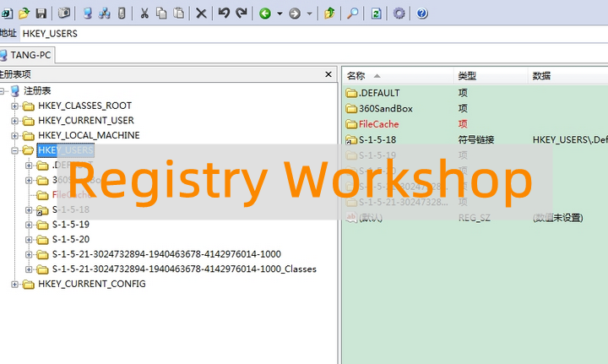Switch to the TANG-PC tab
Image resolution: width=608 pixels, height=364 pixels.
29,55
